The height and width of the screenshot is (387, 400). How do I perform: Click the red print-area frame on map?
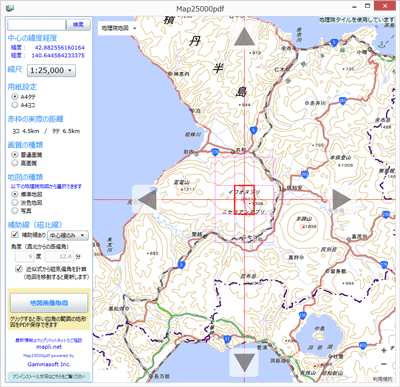(x=244, y=200)
